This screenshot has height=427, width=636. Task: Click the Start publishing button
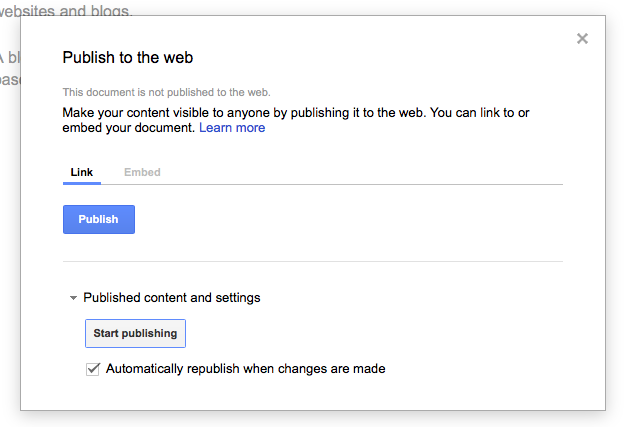pyautogui.click(x=135, y=333)
